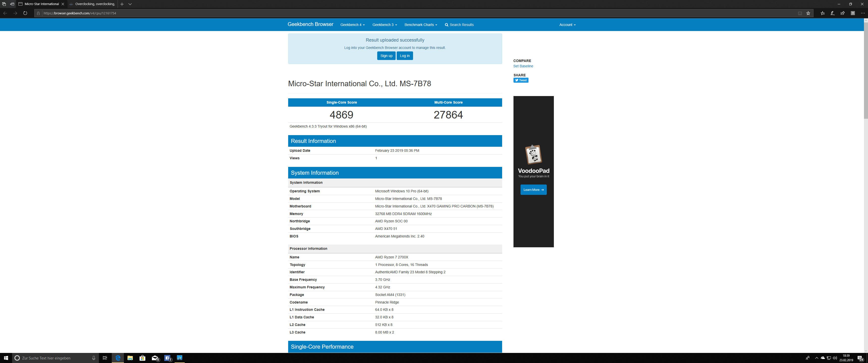The width and height of the screenshot is (868, 363).
Task: Click the VoodooPad clipboard ad image
Action: point(533,154)
